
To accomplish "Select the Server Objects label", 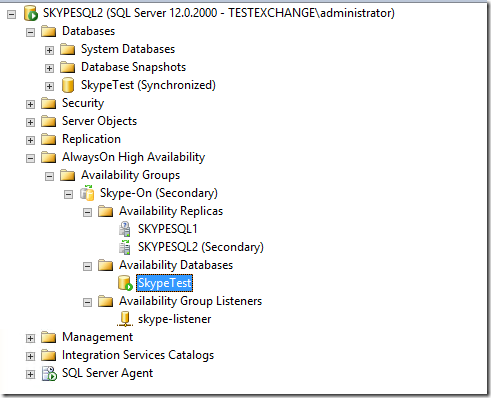I will (x=100, y=121).
